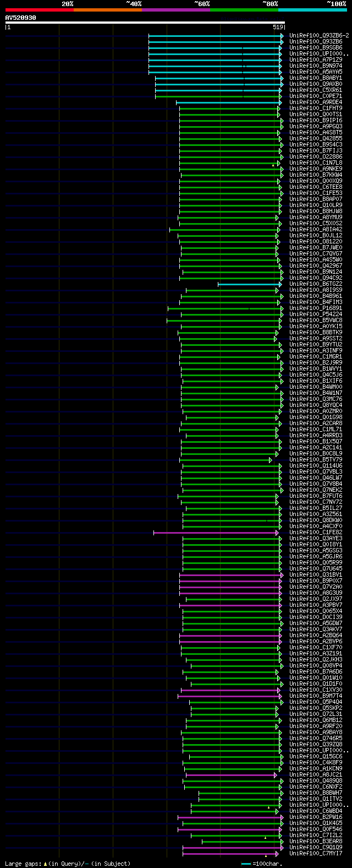Click the cyan alignment bar for UniRef100_A9RDE4
The image size is (352, 868).
click(229, 102)
